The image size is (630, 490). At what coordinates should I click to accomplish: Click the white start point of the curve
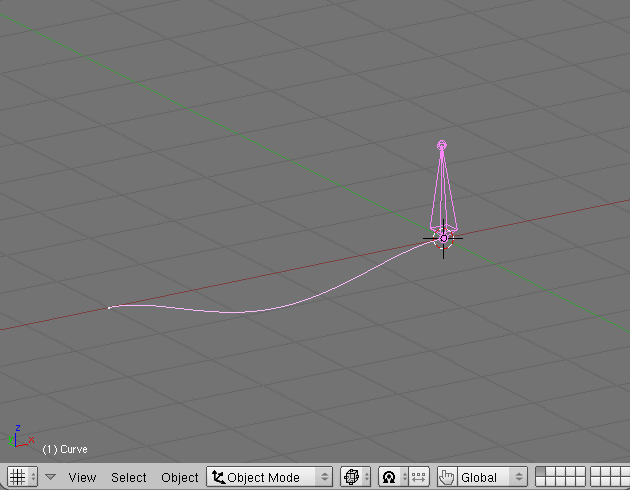pos(109,308)
